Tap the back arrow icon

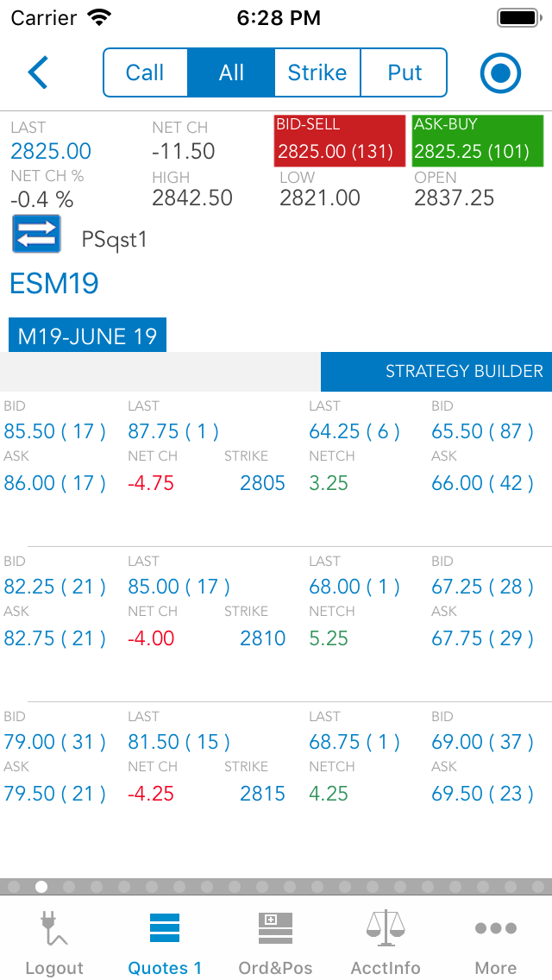(38, 72)
